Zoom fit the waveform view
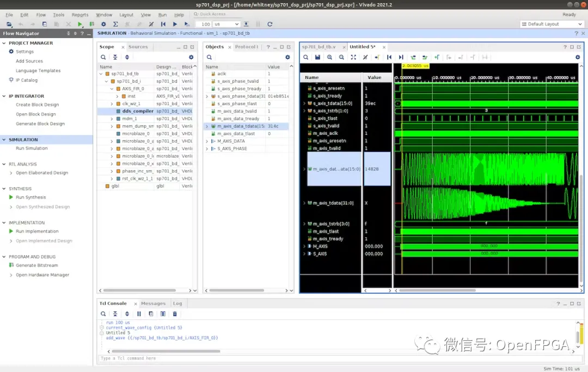 click(x=353, y=57)
